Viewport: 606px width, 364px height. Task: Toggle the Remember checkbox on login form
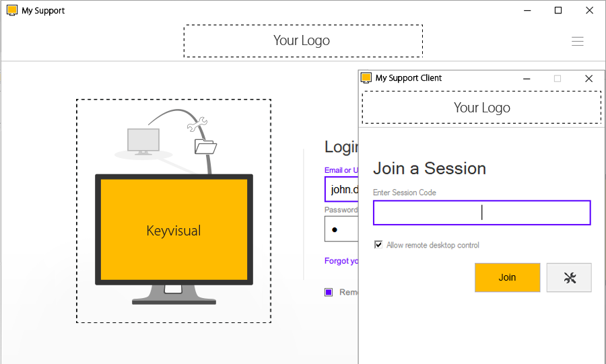tap(329, 292)
